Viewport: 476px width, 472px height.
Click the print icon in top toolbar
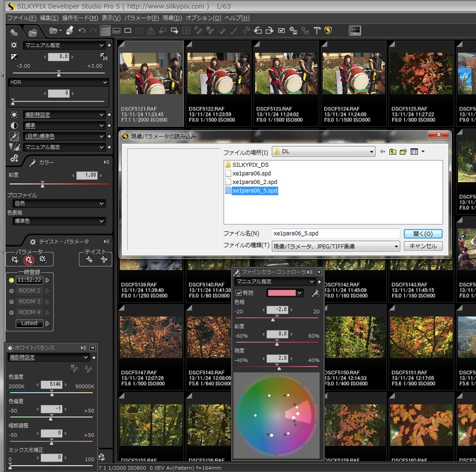[x=69, y=31]
